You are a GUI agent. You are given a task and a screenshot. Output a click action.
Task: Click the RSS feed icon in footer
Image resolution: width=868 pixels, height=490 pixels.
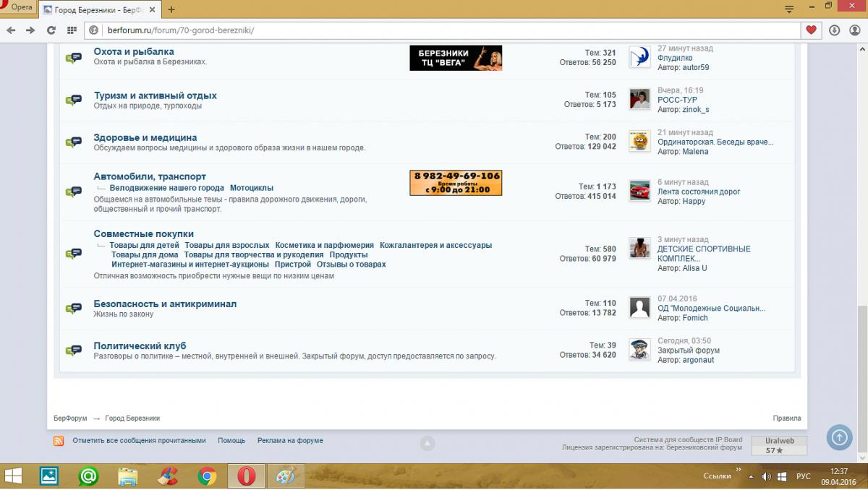59,441
